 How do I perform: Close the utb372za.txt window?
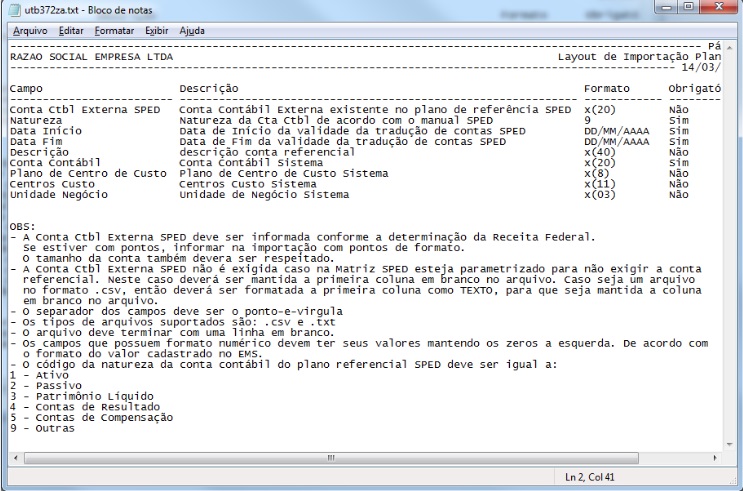click(719, 7)
